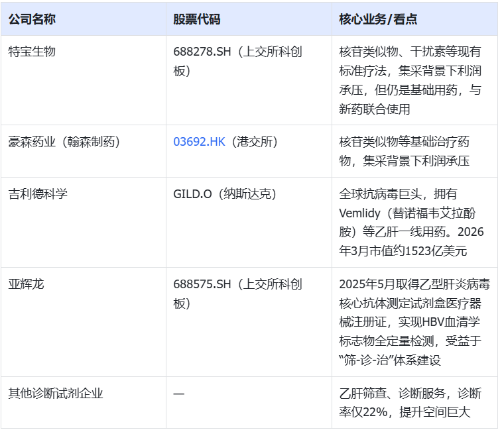Click the 688575.SH stock code cell
504x432 pixels.
click(249, 322)
